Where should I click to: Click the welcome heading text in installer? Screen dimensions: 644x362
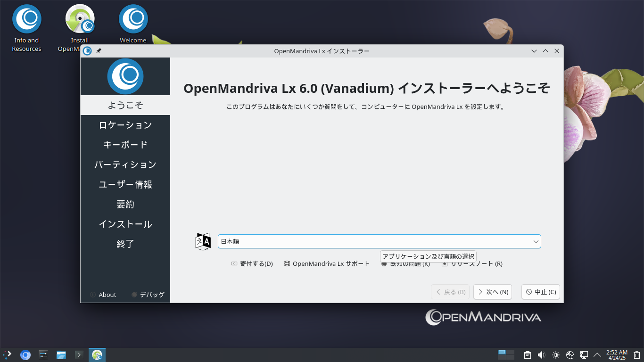(367, 89)
